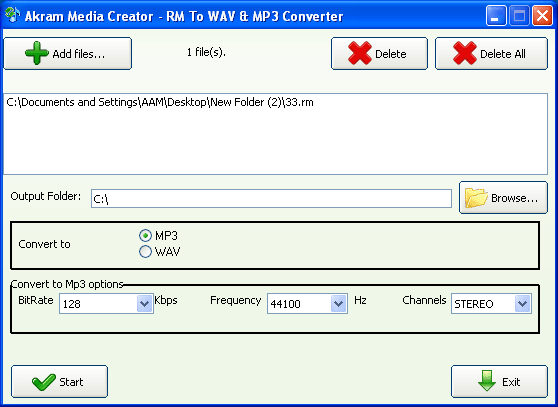Select the 33.rm file in list

(x=160, y=102)
